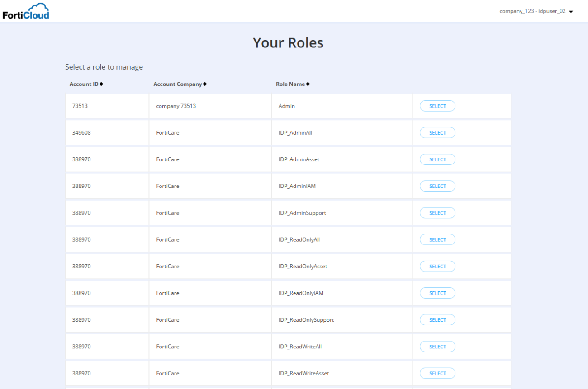The width and height of the screenshot is (588, 389).
Task: Sort the table by Role Name
Action: [292, 84]
